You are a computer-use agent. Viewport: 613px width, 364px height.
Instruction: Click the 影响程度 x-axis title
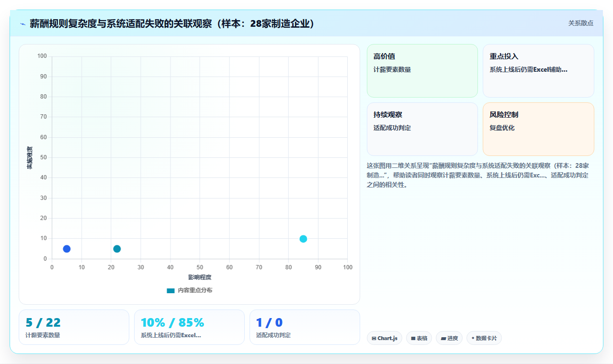pyautogui.click(x=200, y=277)
